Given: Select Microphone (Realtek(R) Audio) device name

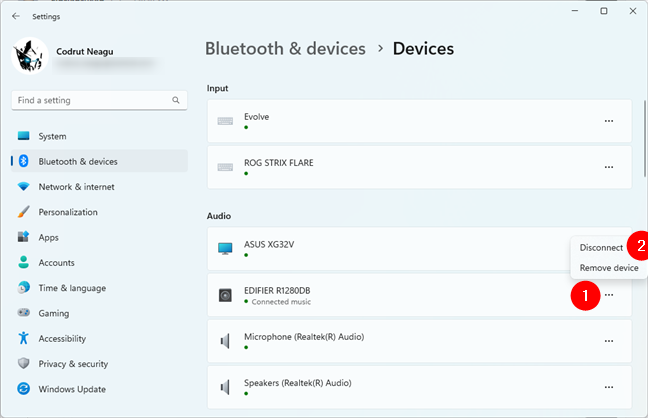Looking at the screenshot, I should pos(304,337).
